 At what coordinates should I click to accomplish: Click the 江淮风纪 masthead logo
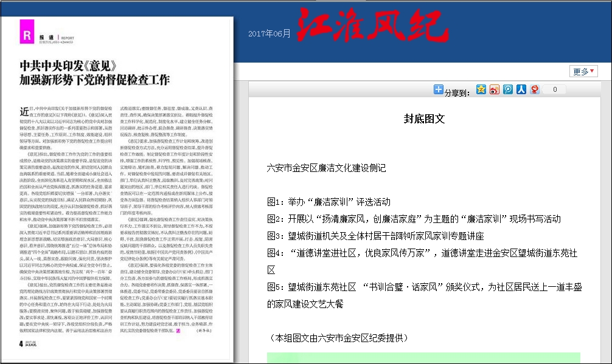[x=373, y=26]
